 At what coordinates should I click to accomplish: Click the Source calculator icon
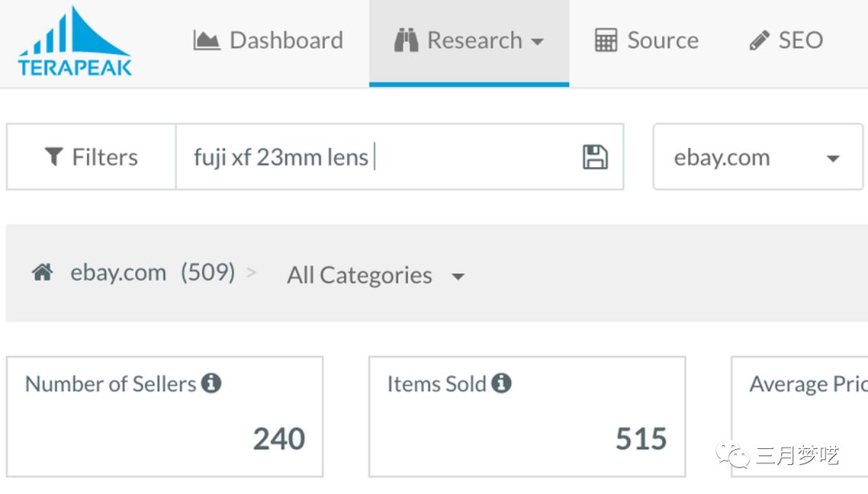click(606, 40)
